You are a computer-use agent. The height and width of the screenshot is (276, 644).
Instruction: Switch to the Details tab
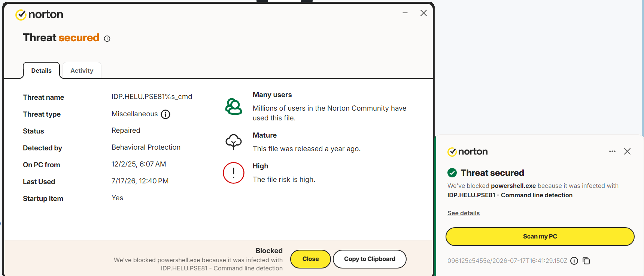42,70
